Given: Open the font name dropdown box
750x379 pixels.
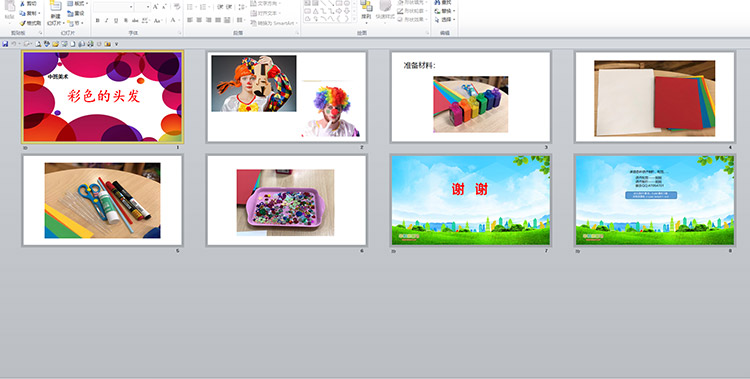Looking at the screenshot, I should coord(113,7).
